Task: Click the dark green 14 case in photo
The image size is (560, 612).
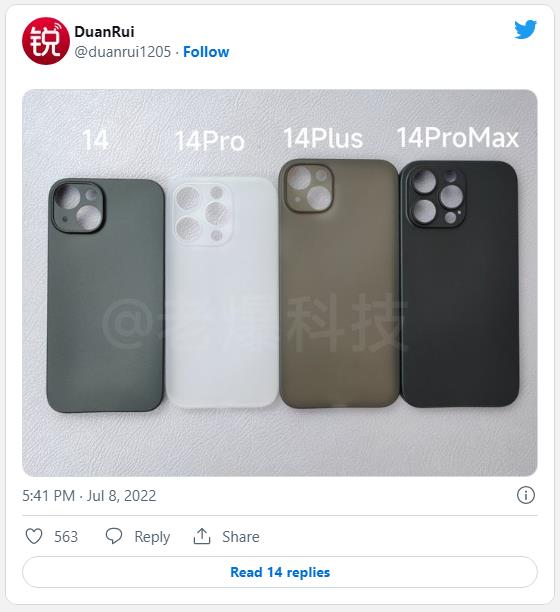Action: [x=105, y=295]
